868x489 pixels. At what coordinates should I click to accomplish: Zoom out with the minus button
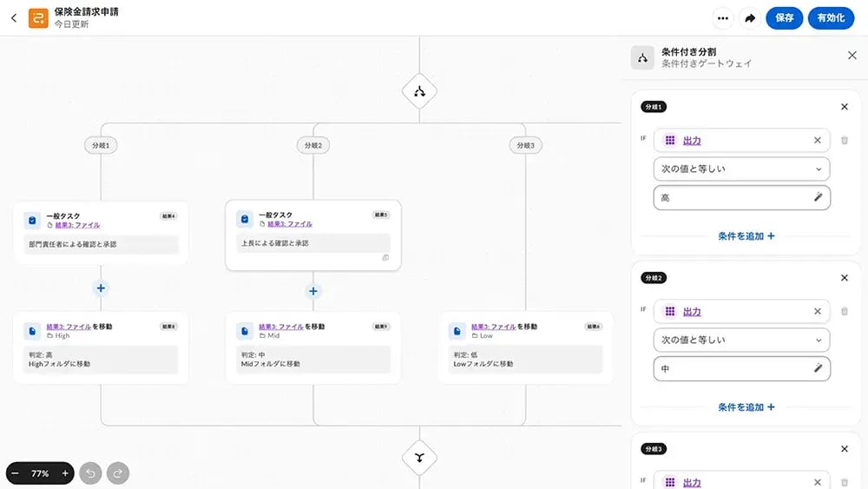(x=15, y=473)
